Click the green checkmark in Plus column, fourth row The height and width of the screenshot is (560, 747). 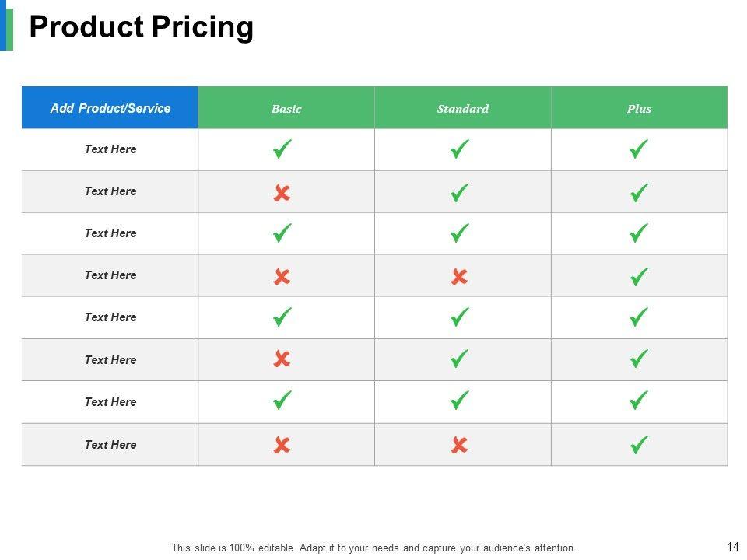pyautogui.click(x=638, y=276)
